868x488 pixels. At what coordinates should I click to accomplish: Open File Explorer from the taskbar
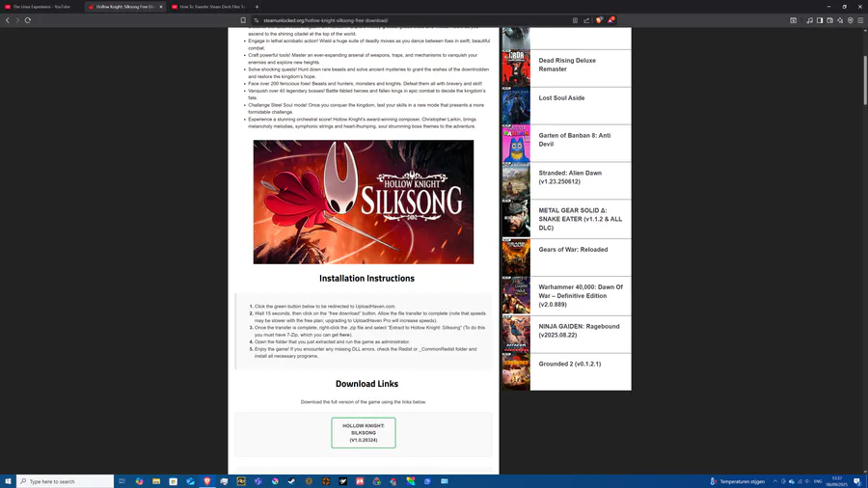156,481
